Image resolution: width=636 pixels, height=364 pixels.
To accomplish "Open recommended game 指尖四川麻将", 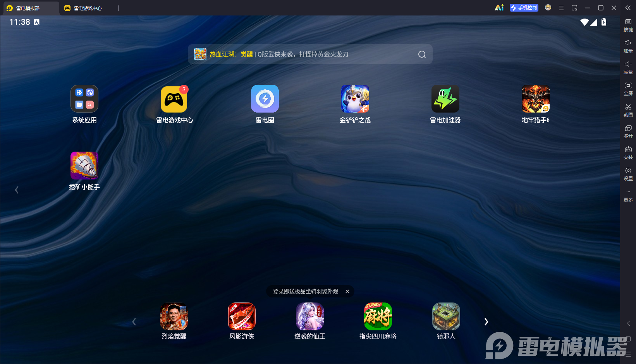I will [378, 316].
